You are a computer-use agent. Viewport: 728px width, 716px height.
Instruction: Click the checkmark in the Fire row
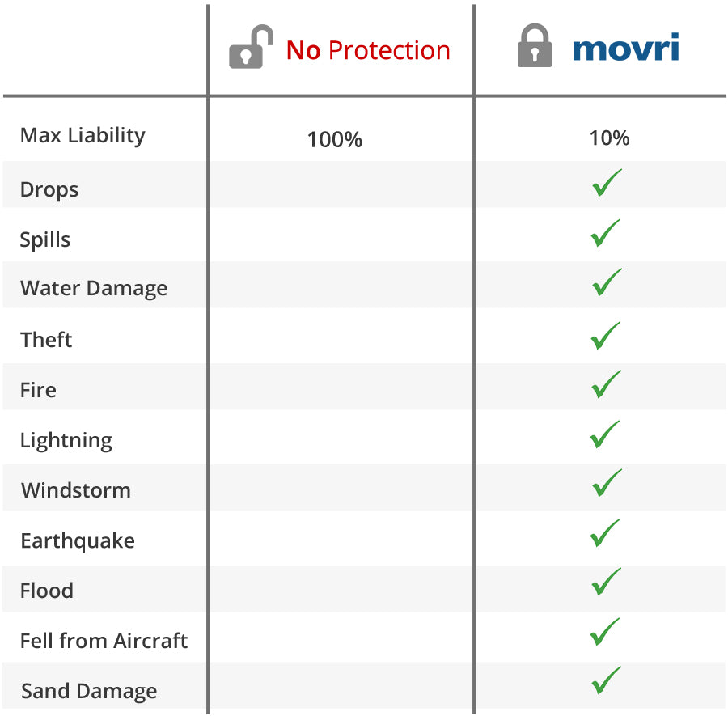606,384
